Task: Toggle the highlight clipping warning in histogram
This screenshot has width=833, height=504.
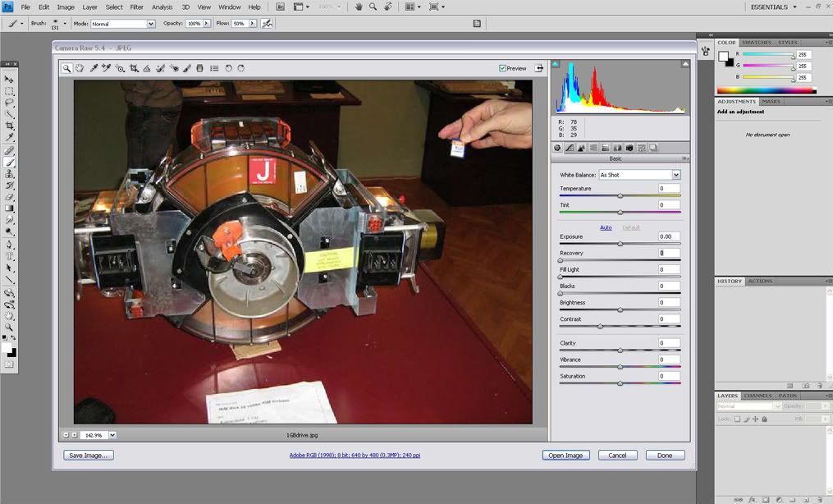Action: 684,63
